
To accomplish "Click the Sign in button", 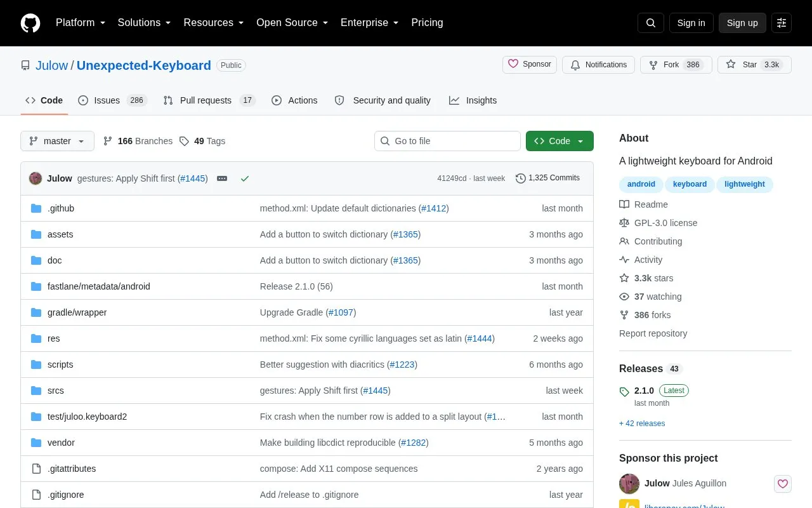I will [x=691, y=23].
